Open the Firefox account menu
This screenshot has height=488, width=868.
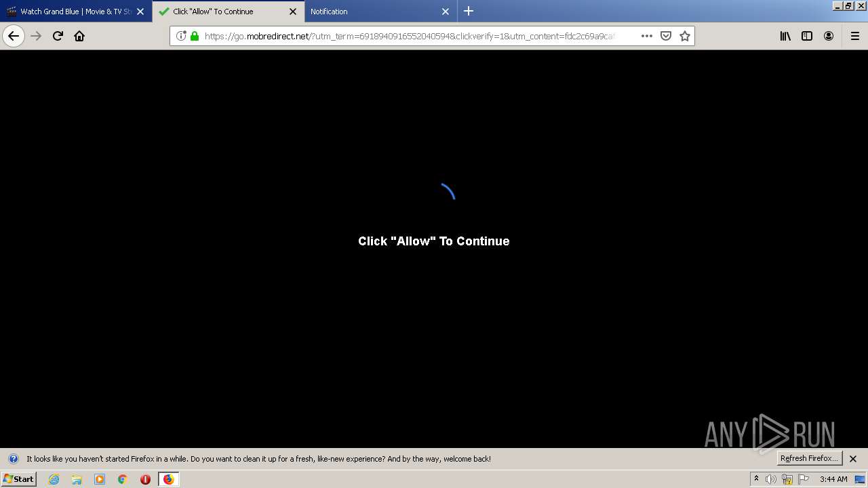coord(829,36)
